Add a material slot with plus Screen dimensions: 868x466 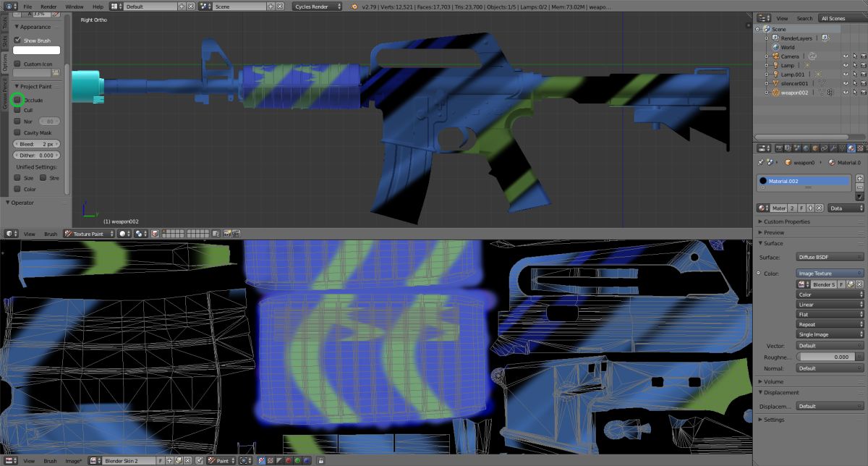pyautogui.click(x=859, y=178)
